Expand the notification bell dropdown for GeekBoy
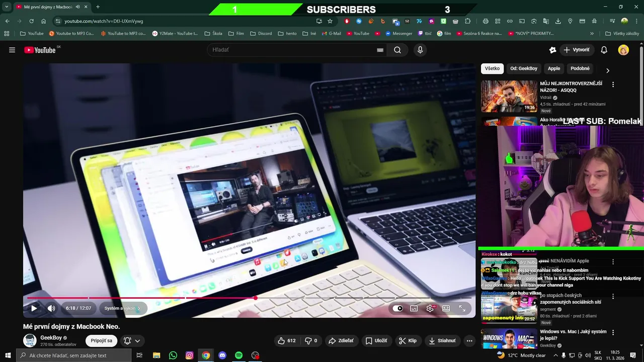 pyautogui.click(x=132, y=340)
